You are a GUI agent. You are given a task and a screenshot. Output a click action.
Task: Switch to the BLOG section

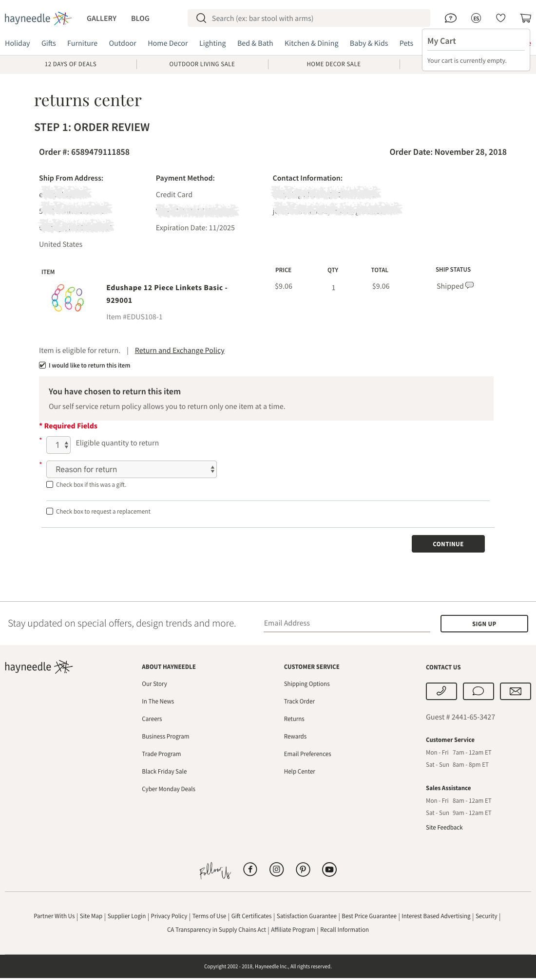(140, 18)
